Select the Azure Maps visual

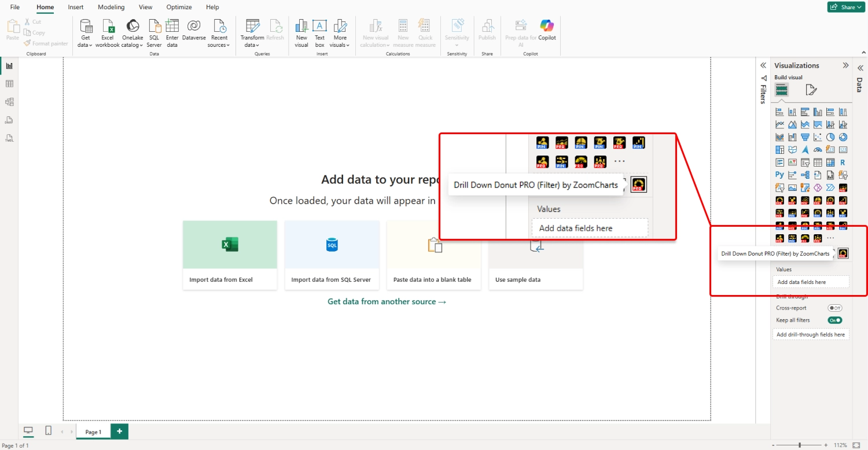pos(805,150)
